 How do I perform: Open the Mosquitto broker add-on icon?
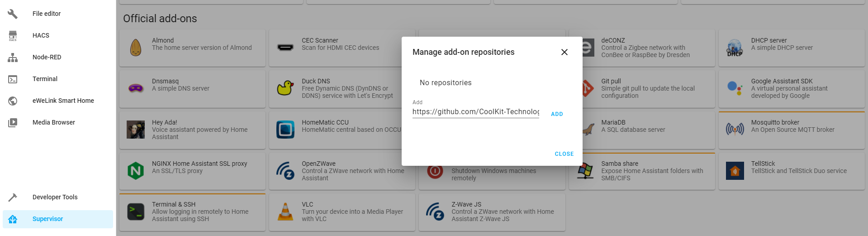coord(735,130)
